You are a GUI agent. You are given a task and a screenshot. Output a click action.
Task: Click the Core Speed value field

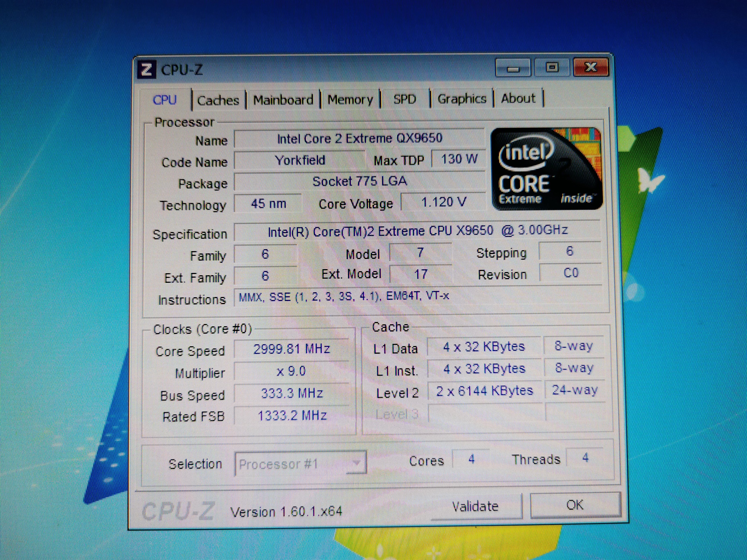pyautogui.click(x=291, y=349)
